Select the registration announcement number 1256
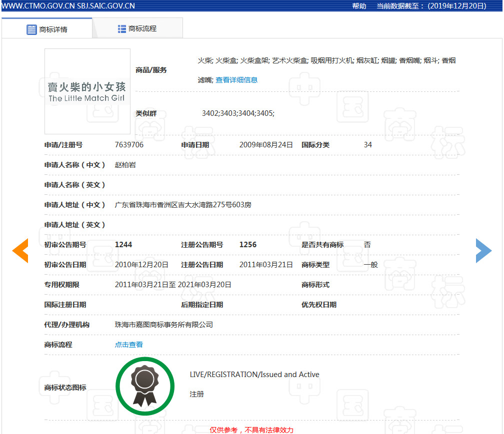The width and height of the screenshot is (504, 434). tap(248, 245)
